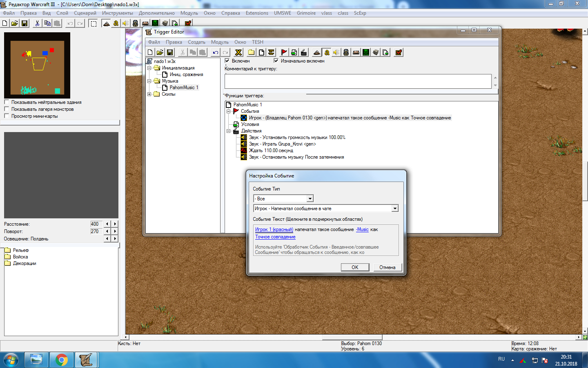Add new condition green arrow icon
588x368 pixels.
pos(294,52)
